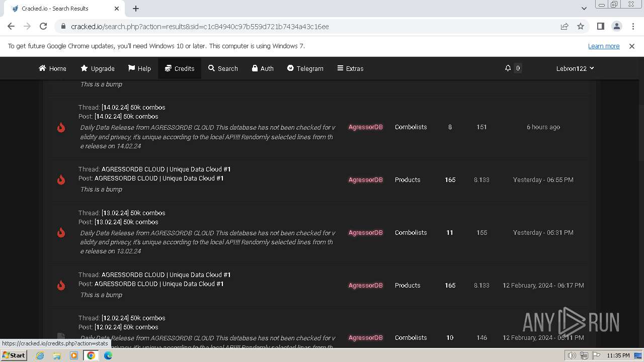
Task: Open the [14.02.24] 50k combos thread link
Action: point(133,107)
